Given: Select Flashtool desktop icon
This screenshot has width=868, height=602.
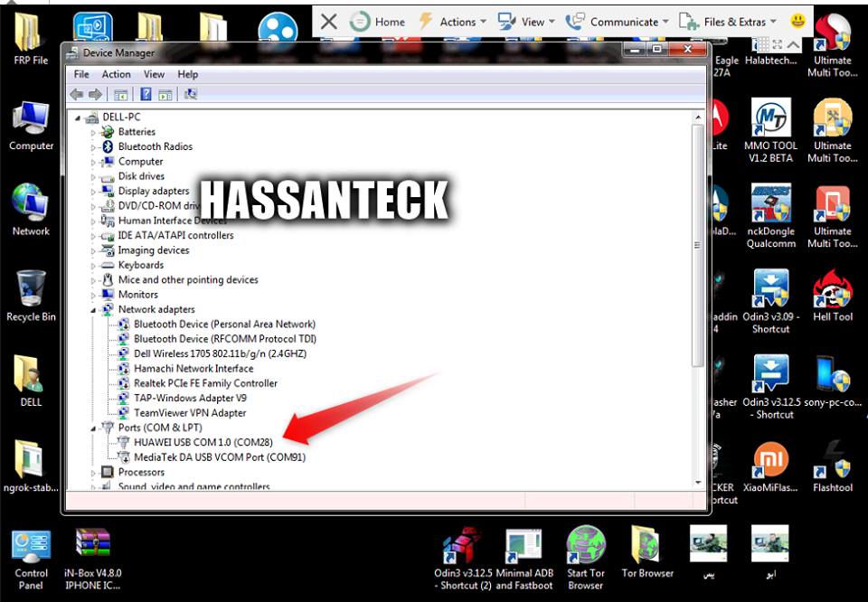Looking at the screenshot, I should [x=833, y=467].
